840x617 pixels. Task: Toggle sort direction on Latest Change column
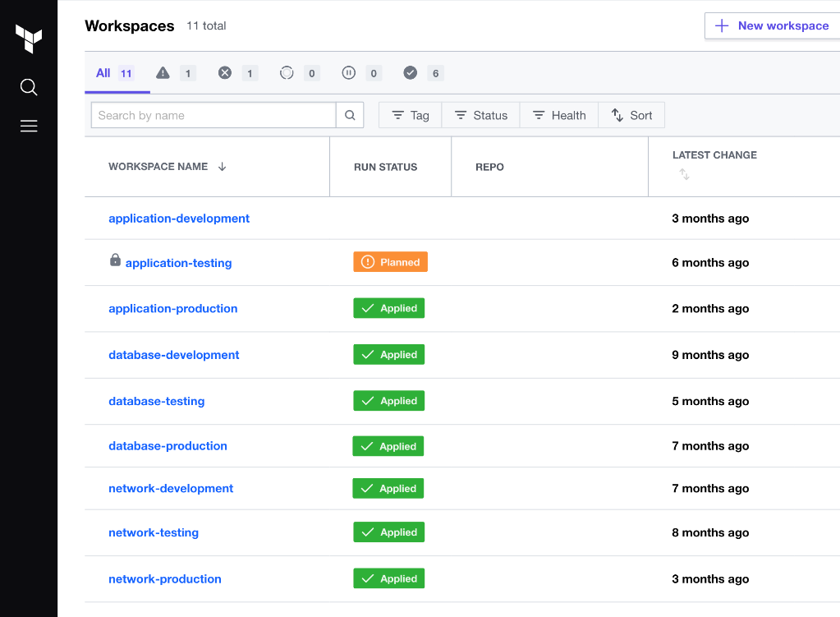click(684, 173)
